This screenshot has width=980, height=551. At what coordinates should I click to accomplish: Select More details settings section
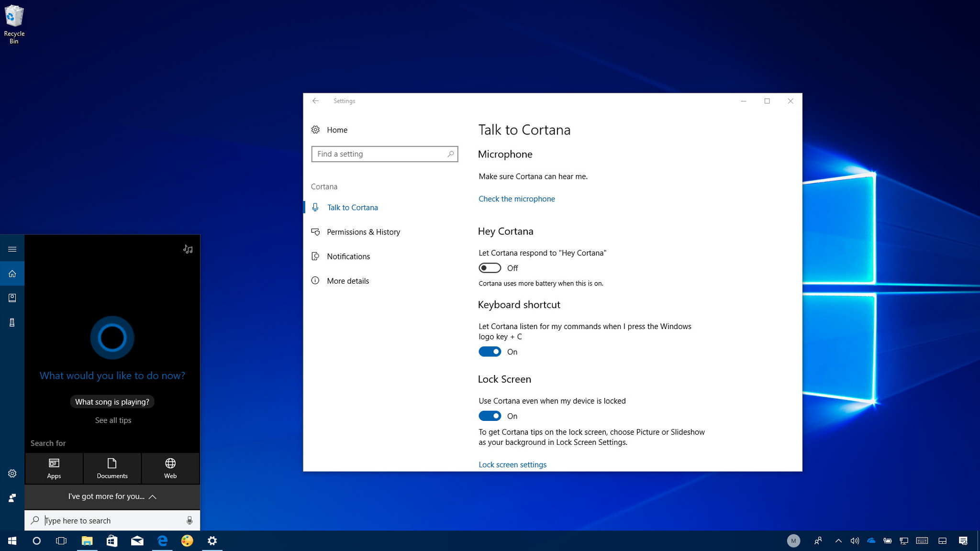(347, 280)
